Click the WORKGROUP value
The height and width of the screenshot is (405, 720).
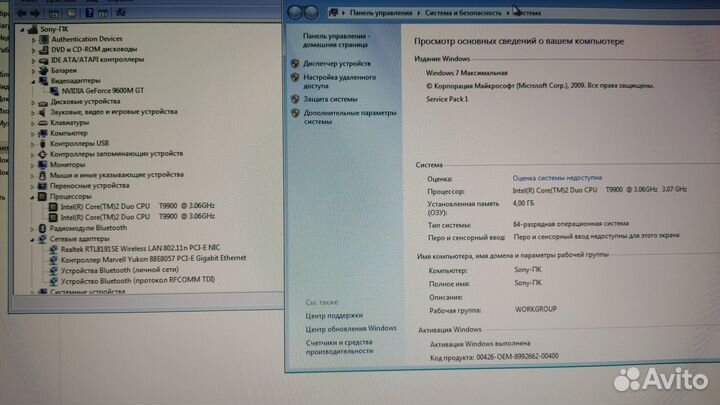(x=536, y=309)
